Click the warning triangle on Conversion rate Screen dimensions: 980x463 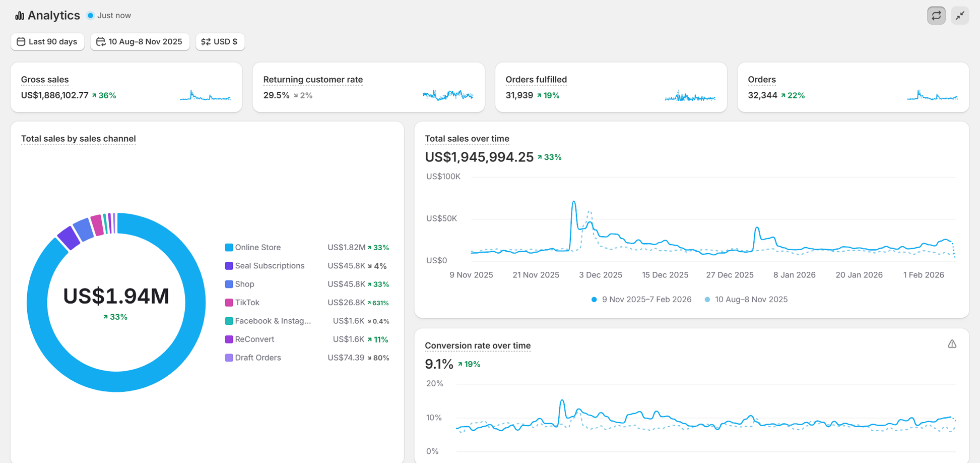click(952, 344)
